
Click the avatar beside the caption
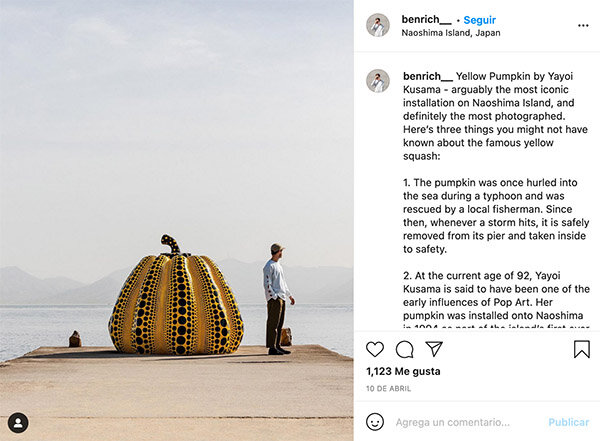point(378,81)
